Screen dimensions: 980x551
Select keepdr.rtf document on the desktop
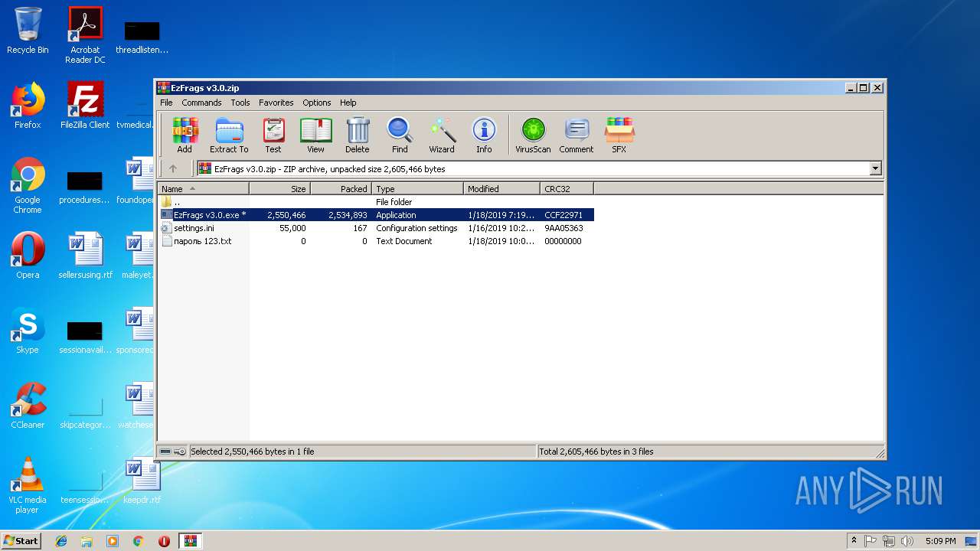142,481
